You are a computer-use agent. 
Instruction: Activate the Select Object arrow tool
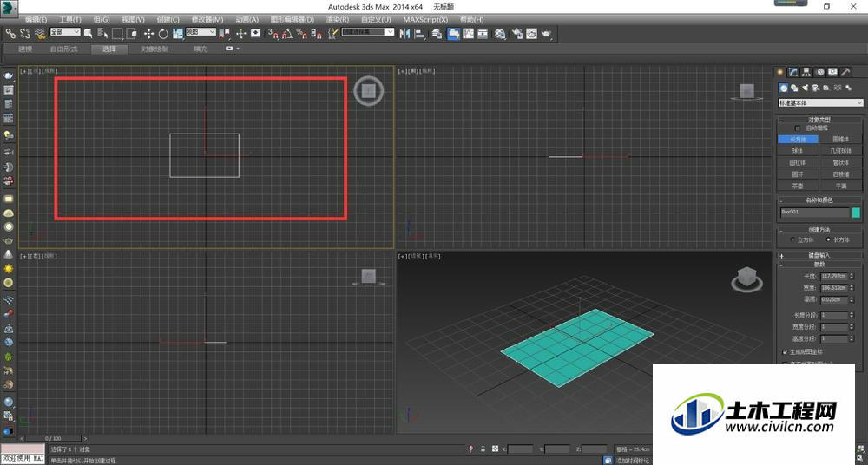tap(88, 33)
